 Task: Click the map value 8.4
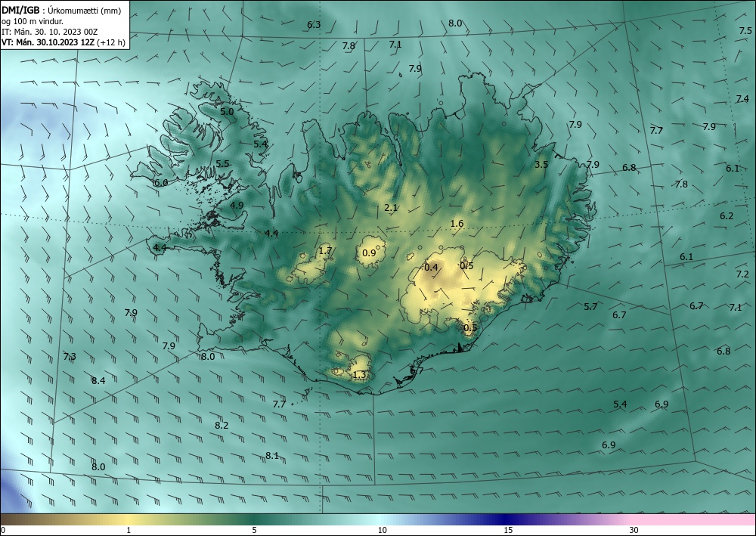point(98,381)
